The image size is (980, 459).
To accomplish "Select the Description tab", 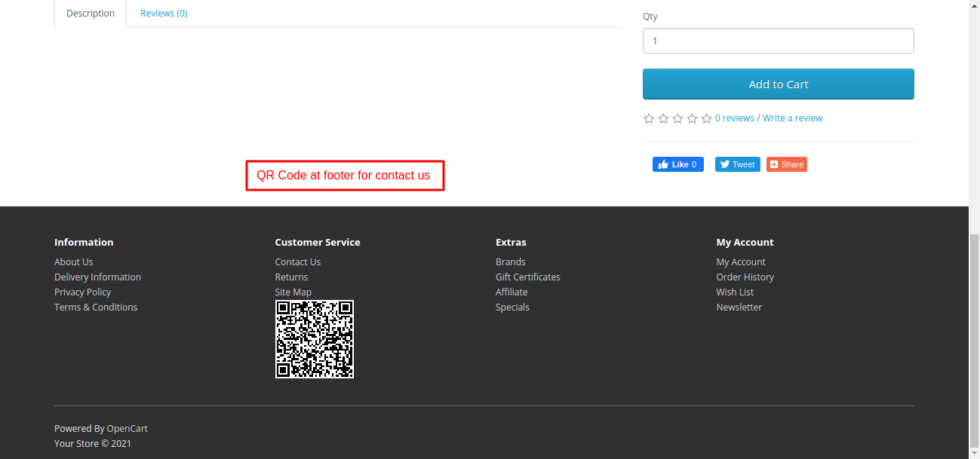I will [x=91, y=14].
